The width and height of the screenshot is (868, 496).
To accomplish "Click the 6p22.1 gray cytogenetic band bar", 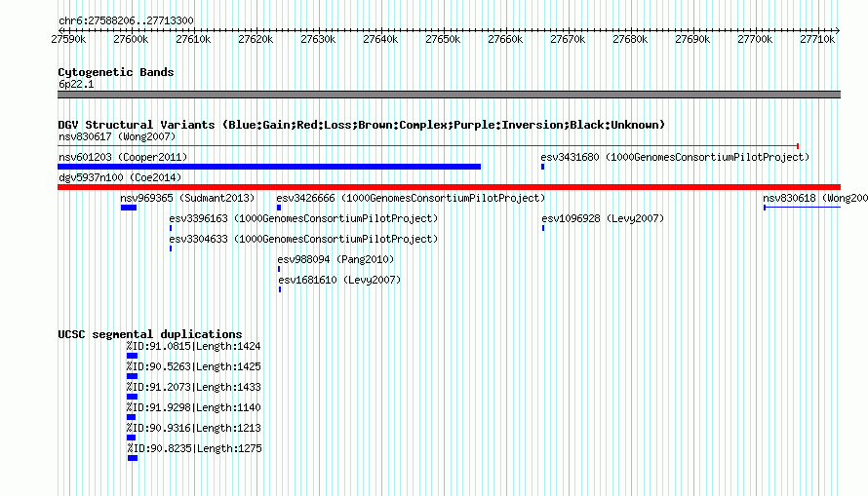I will click(x=449, y=95).
